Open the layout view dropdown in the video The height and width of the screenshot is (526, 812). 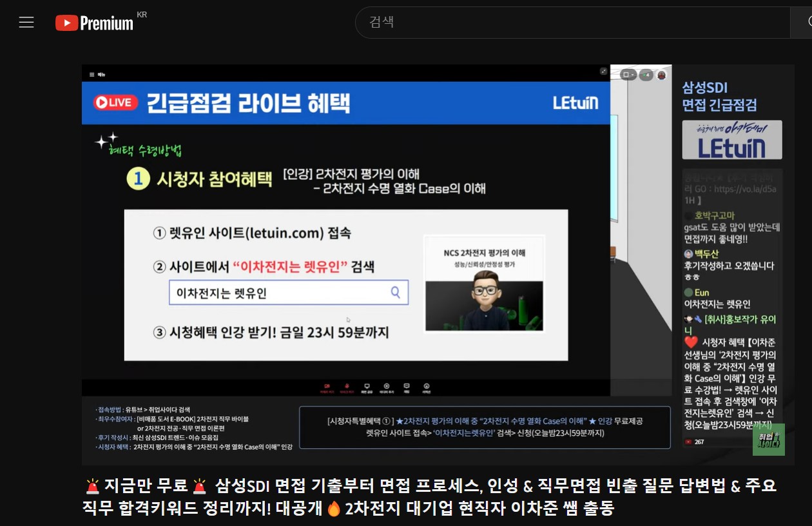628,75
